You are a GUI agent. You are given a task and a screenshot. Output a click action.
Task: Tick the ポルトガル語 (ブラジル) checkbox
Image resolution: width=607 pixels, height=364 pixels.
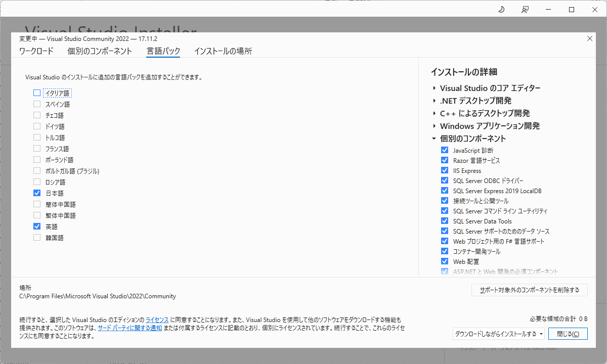pos(37,171)
